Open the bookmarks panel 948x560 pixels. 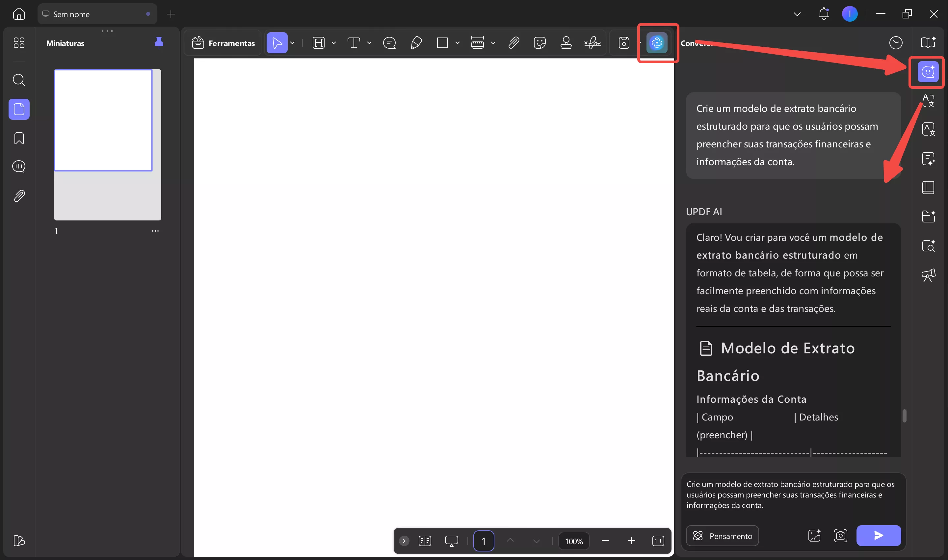19,138
